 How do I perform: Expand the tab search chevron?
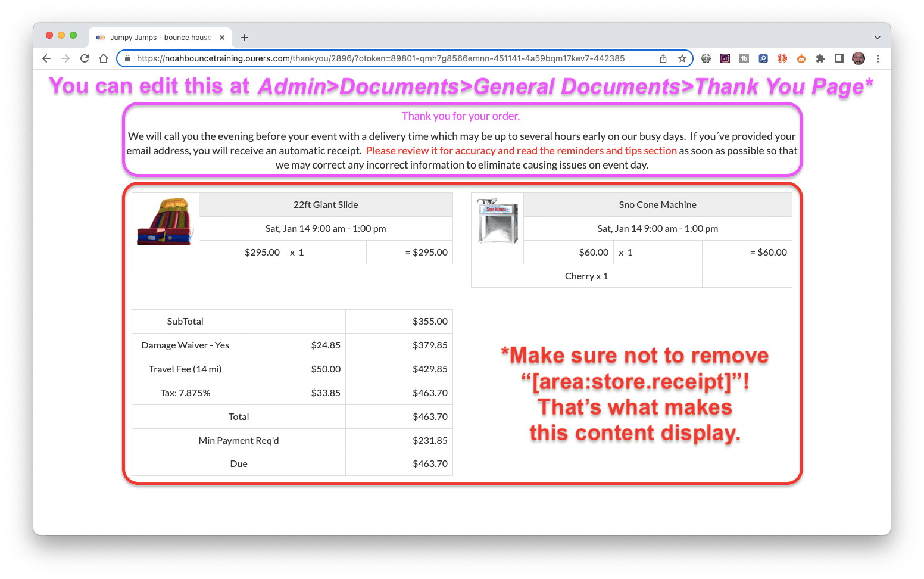pyautogui.click(x=876, y=37)
